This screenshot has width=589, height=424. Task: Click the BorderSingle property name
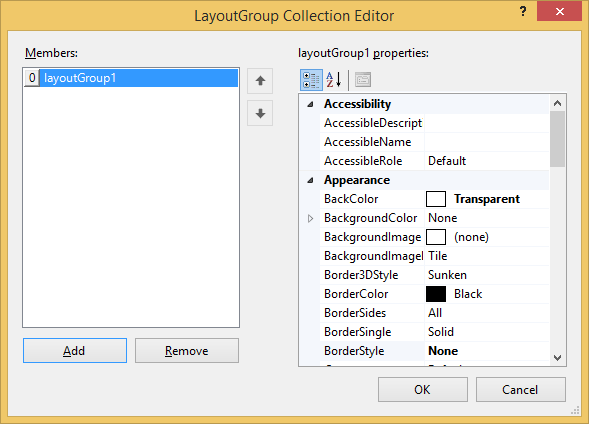[358, 332]
